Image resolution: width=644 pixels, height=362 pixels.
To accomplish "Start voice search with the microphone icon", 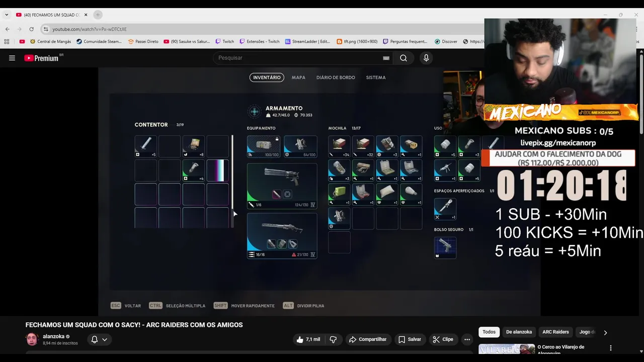I will click(x=426, y=58).
